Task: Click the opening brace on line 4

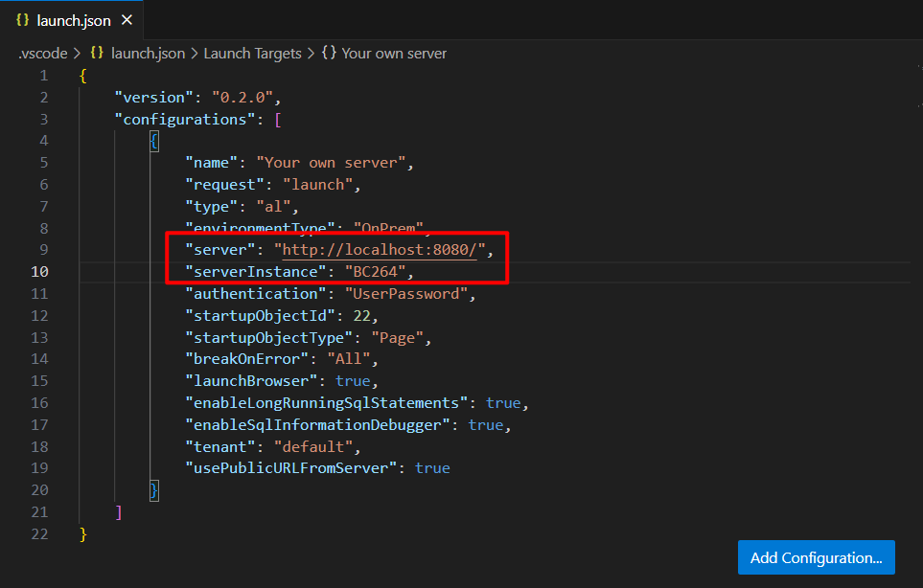Action: coord(153,141)
